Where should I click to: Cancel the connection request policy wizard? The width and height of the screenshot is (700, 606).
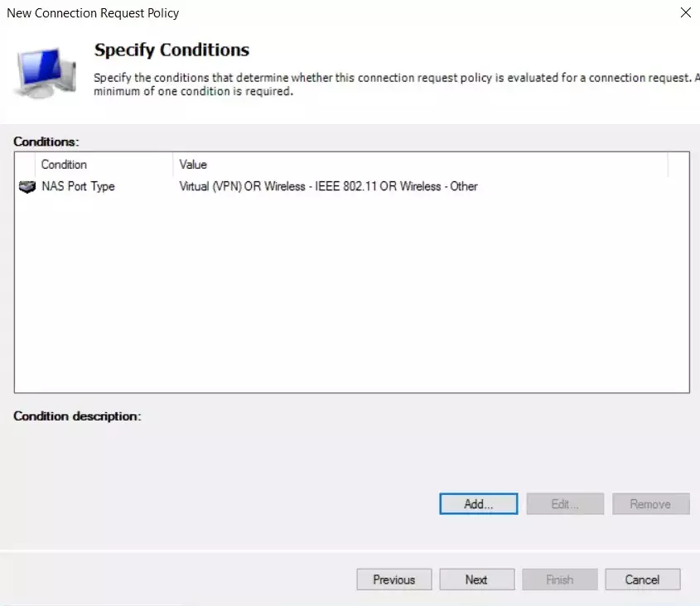coord(642,579)
